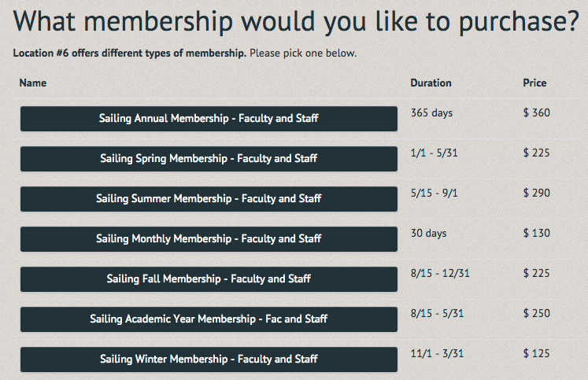Viewport: 588px width, 380px height.
Task: Click the page heading about membership purchase
Action: click(x=296, y=22)
